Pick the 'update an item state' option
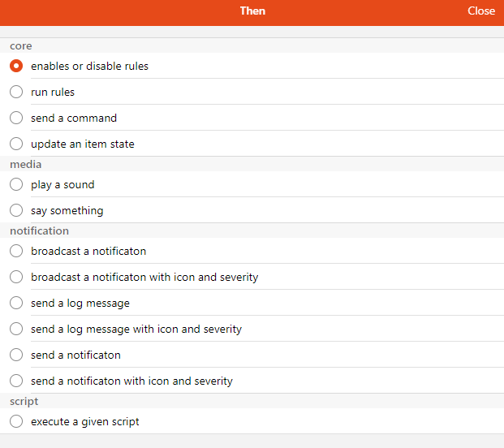Image resolution: width=504 pixels, height=448 pixels. (16, 144)
